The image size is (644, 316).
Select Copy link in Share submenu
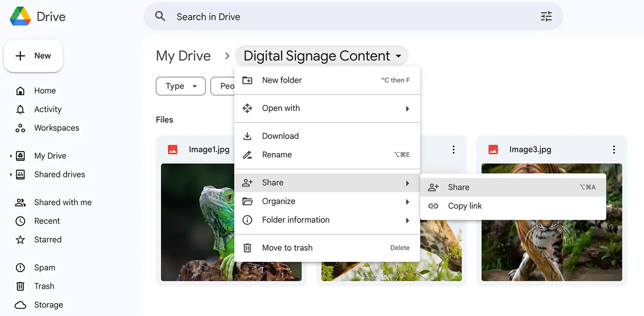(x=465, y=206)
